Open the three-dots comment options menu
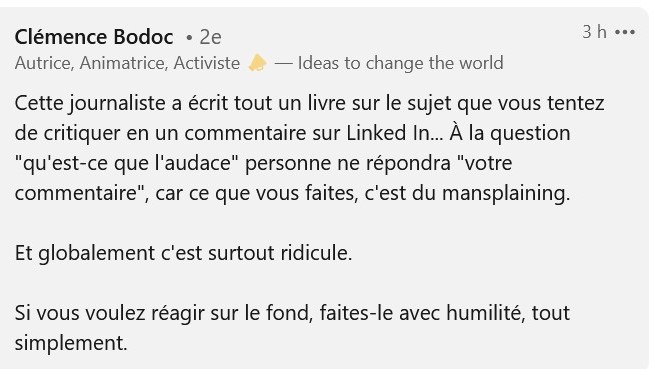The width and height of the screenshot is (655, 369). (625, 32)
